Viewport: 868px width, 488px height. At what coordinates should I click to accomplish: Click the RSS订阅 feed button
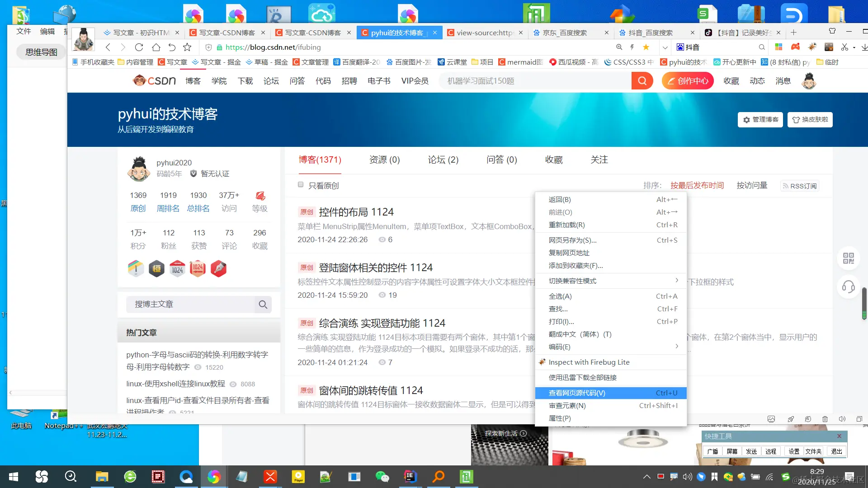click(x=800, y=186)
